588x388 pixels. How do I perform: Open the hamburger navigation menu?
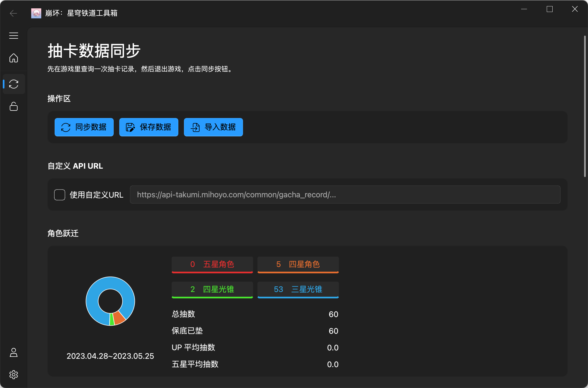point(13,35)
